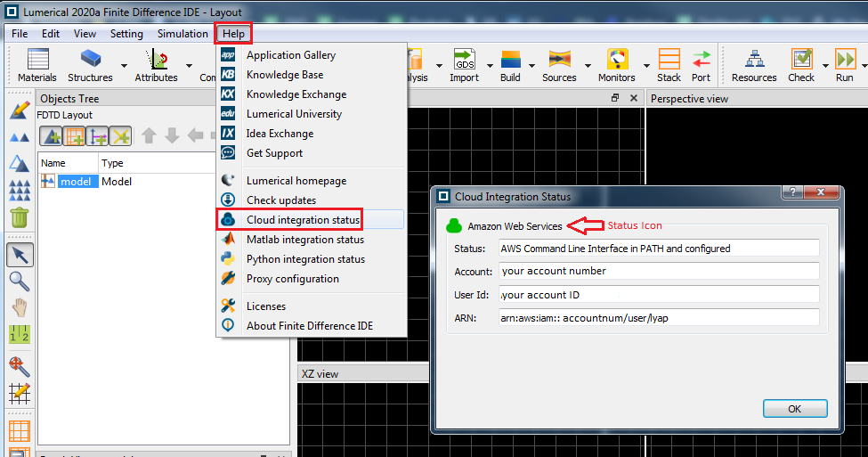This screenshot has height=457, width=868.
Task: Choose Application Gallery from Help menu
Action: pos(311,55)
